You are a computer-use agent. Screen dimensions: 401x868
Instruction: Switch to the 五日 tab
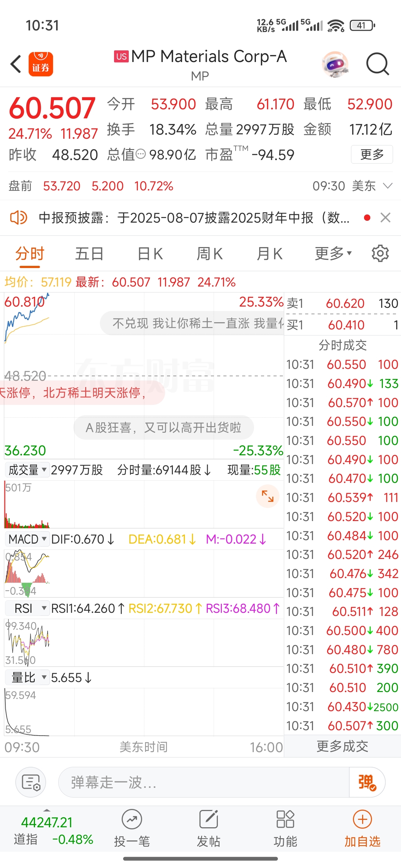(89, 254)
